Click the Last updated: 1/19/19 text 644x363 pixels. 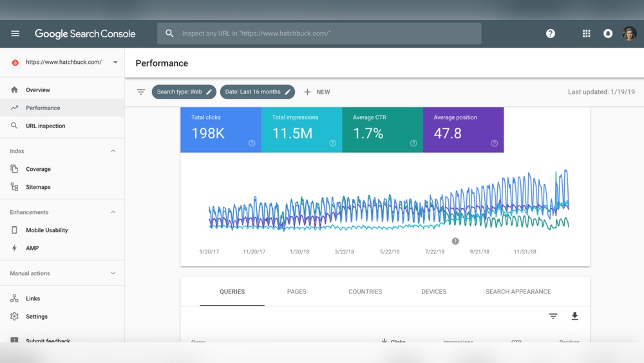click(x=601, y=92)
